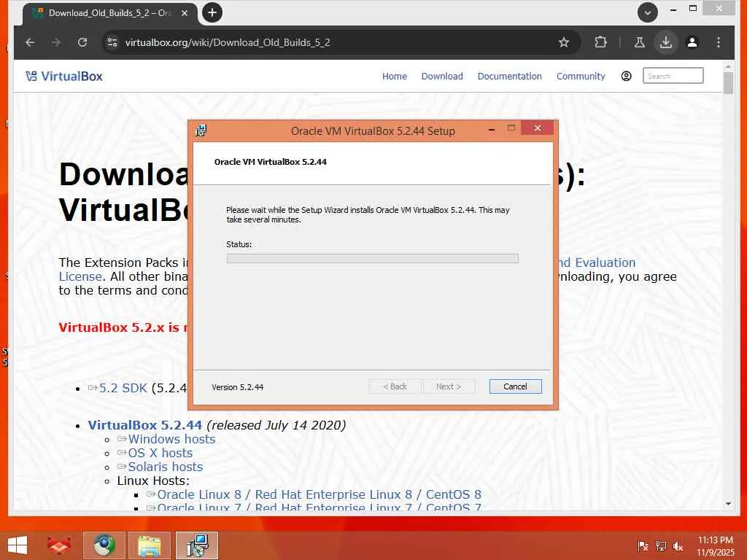Select the Download_Old_Builds_5_2 browser tab
This screenshot has width=747, height=560.
pyautogui.click(x=109, y=13)
